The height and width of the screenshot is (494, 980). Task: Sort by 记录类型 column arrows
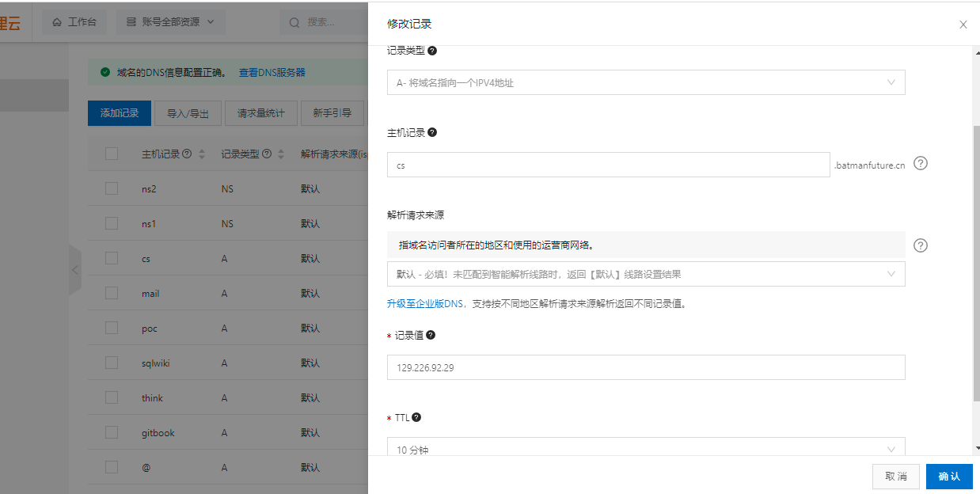point(281,154)
